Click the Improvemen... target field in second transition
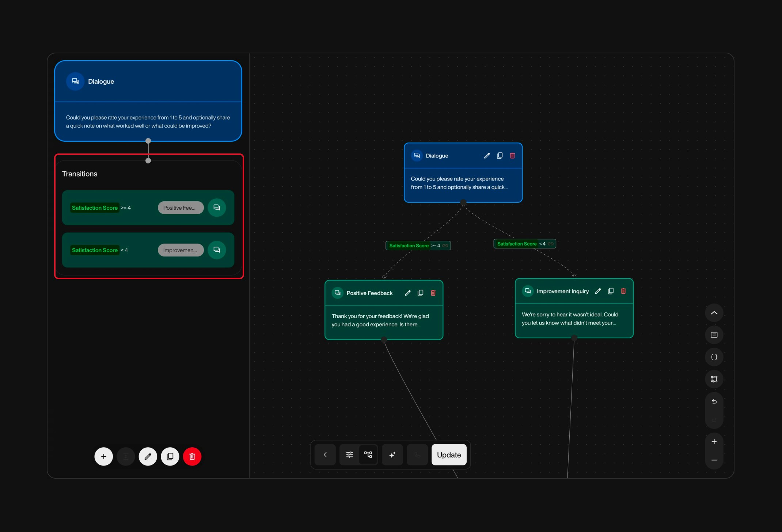The height and width of the screenshot is (532, 782). (x=180, y=250)
